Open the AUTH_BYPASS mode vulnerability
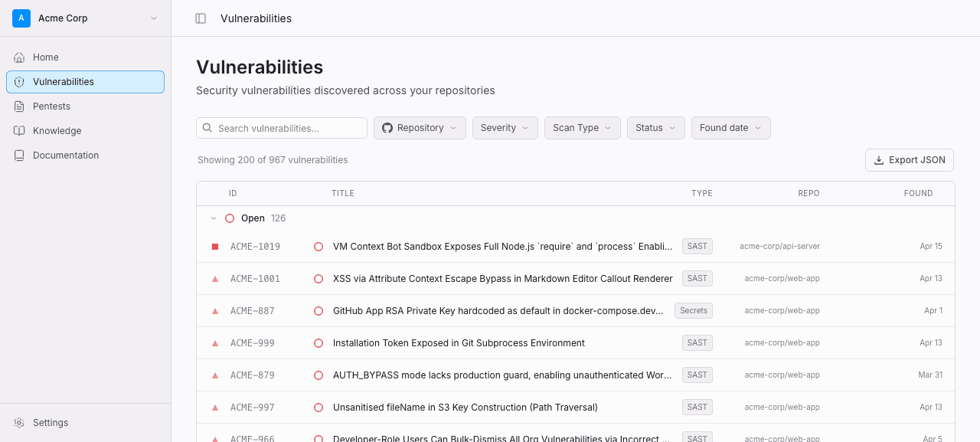 (x=502, y=375)
